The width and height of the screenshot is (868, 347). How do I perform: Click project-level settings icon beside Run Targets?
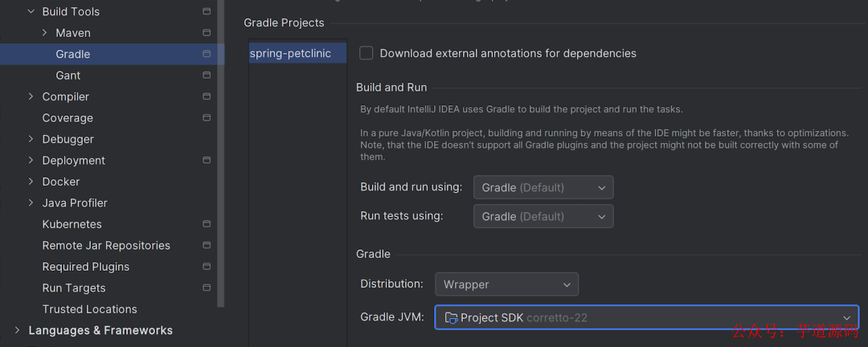coord(207,288)
